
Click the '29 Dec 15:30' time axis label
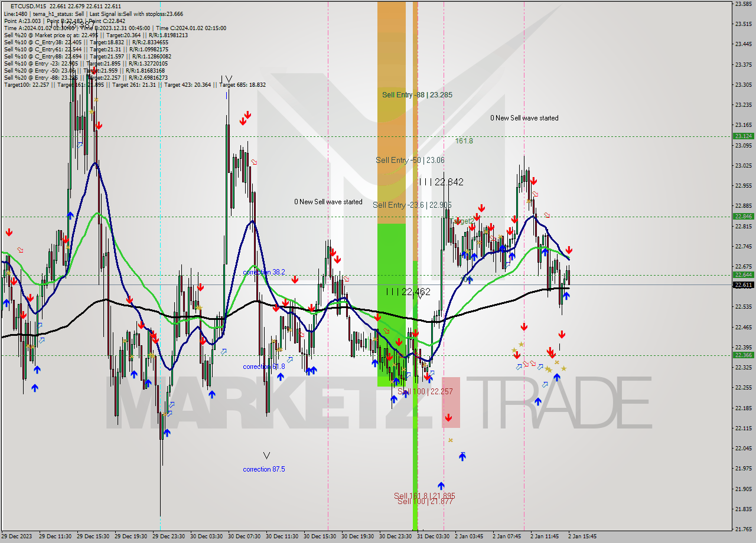92,537
